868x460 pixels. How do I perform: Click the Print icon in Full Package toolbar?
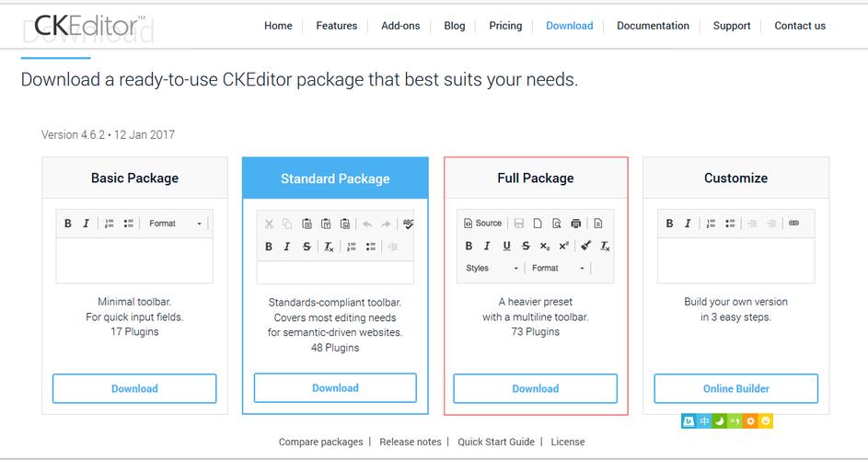click(x=576, y=223)
